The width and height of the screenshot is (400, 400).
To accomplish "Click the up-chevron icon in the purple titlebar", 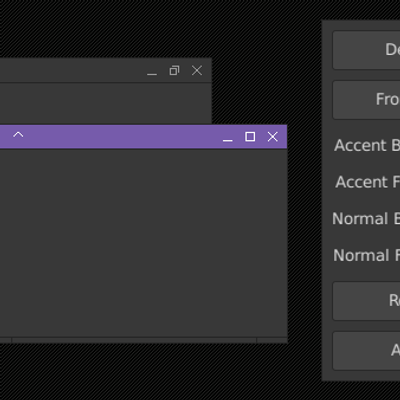I will (x=18, y=135).
